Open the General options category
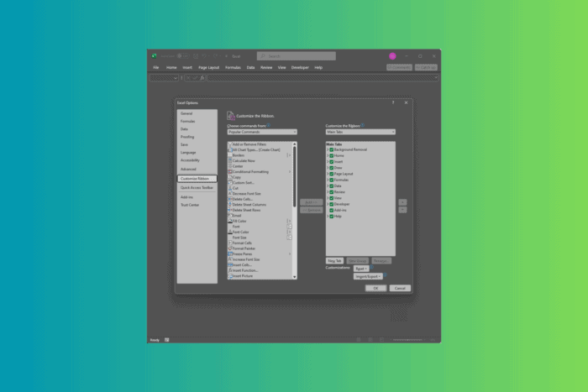 [x=186, y=113]
